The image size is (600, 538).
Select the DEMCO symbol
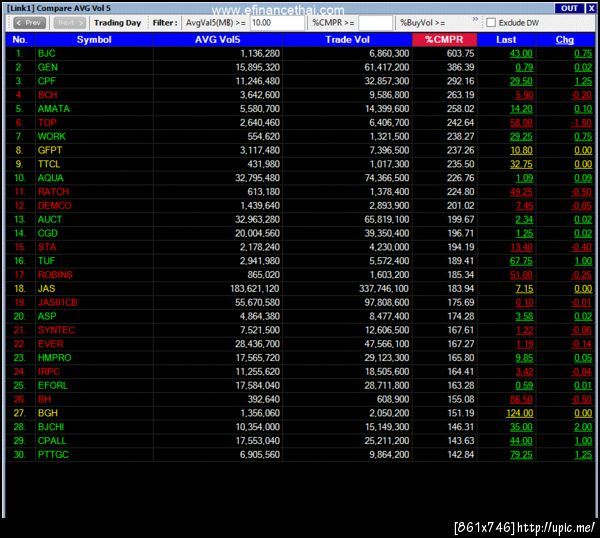tap(54, 205)
